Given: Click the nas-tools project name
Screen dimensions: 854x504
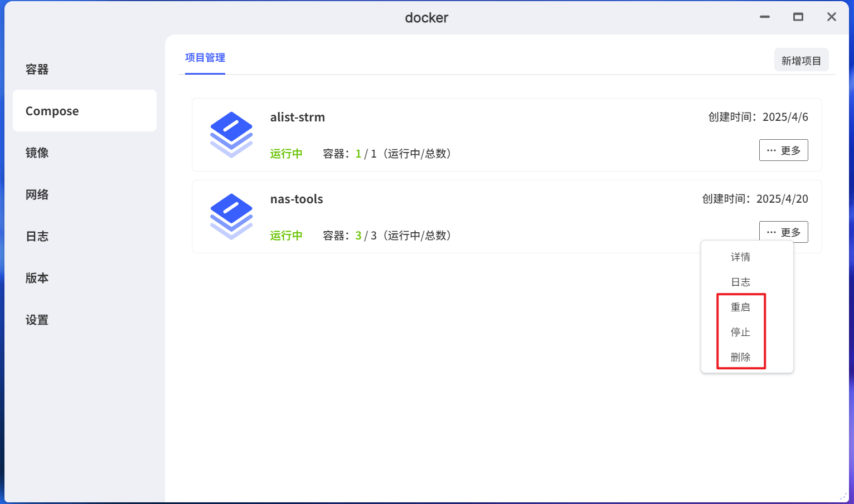Looking at the screenshot, I should (297, 199).
